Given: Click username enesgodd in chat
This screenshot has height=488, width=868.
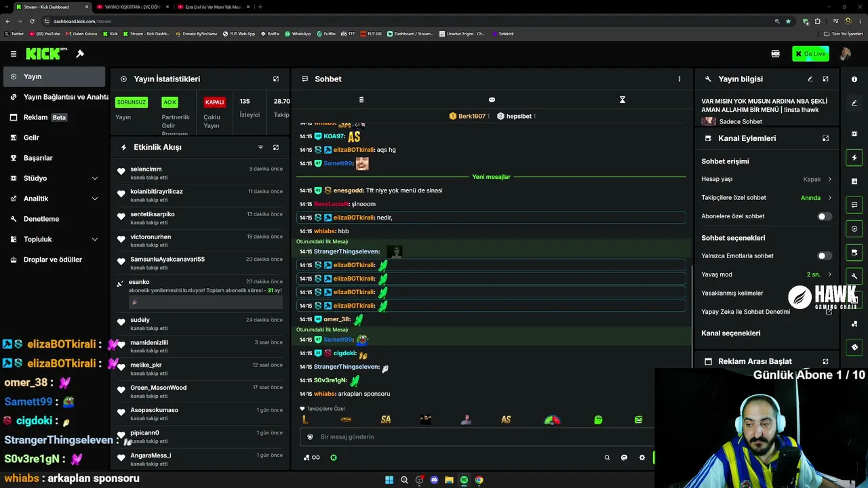Looking at the screenshot, I should point(349,190).
